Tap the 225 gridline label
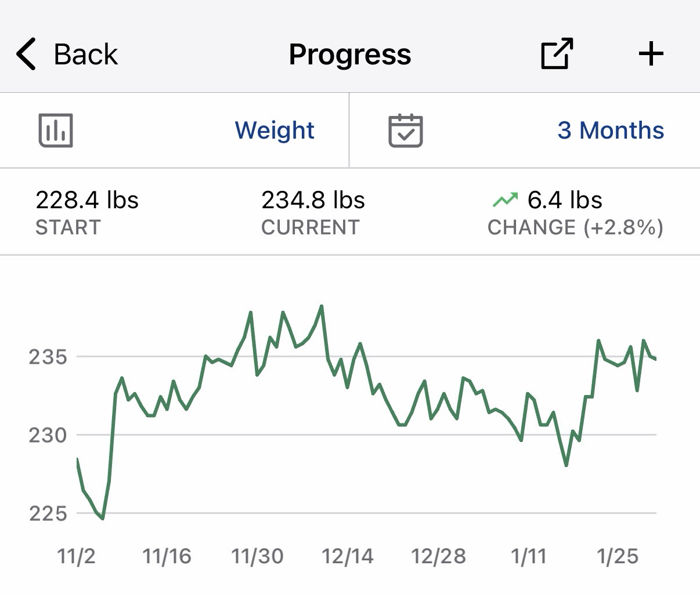This screenshot has width=700, height=594. 48,513
